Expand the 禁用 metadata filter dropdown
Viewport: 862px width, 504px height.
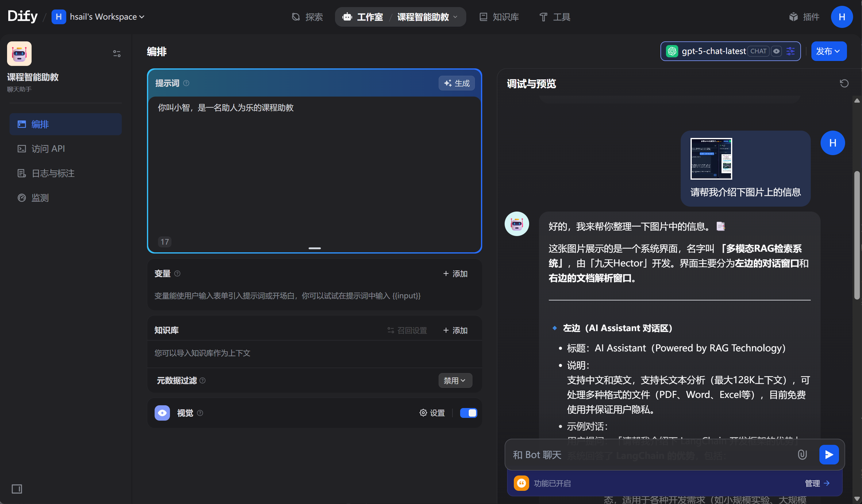coord(455,380)
